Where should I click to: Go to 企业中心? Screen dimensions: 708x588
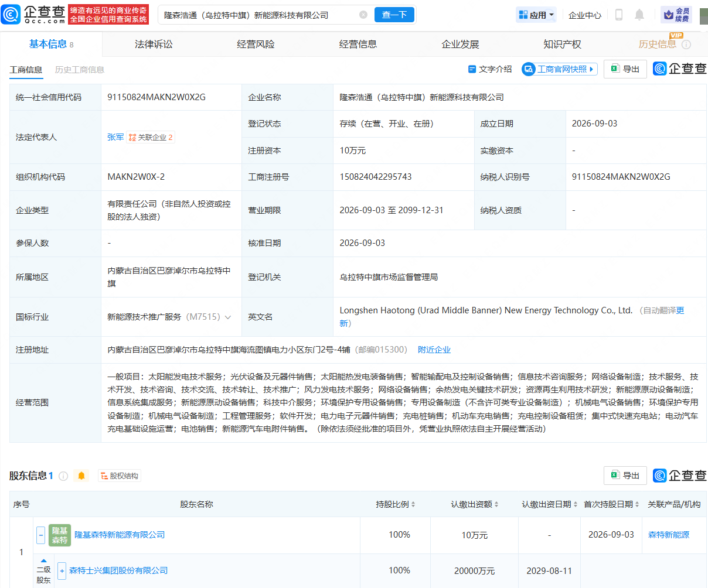[584, 15]
